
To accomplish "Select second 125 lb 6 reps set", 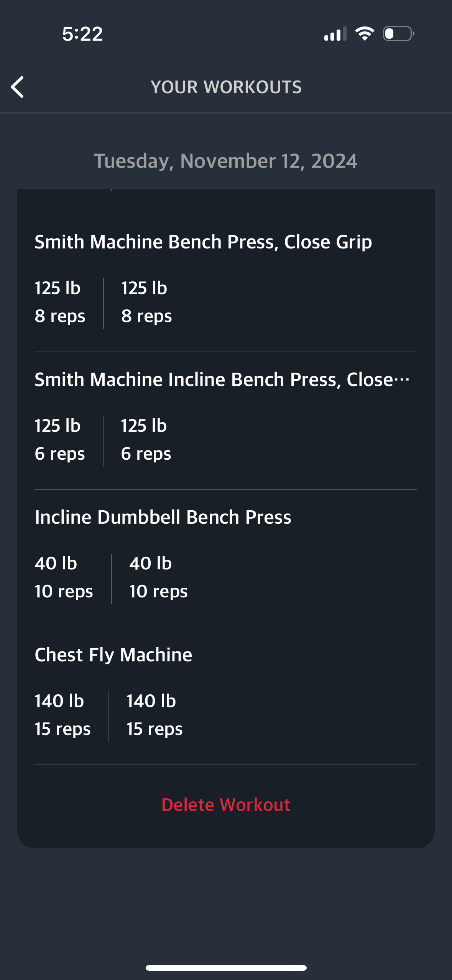I will click(146, 440).
